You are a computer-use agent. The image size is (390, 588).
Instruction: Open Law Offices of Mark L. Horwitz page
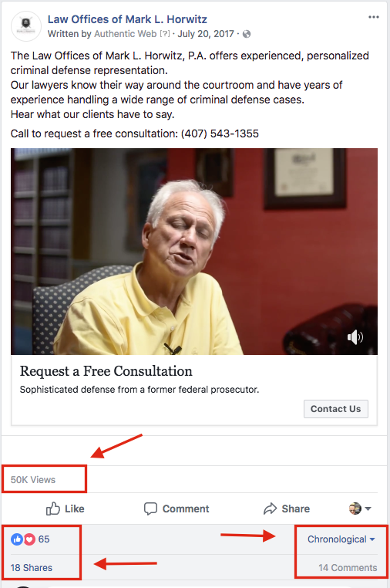click(x=127, y=19)
